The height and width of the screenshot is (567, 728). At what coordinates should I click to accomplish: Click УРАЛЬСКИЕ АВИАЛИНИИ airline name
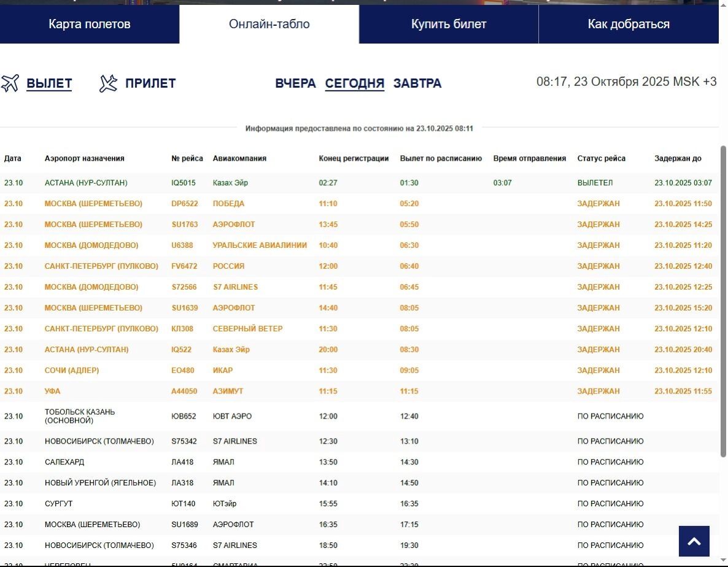tap(260, 245)
